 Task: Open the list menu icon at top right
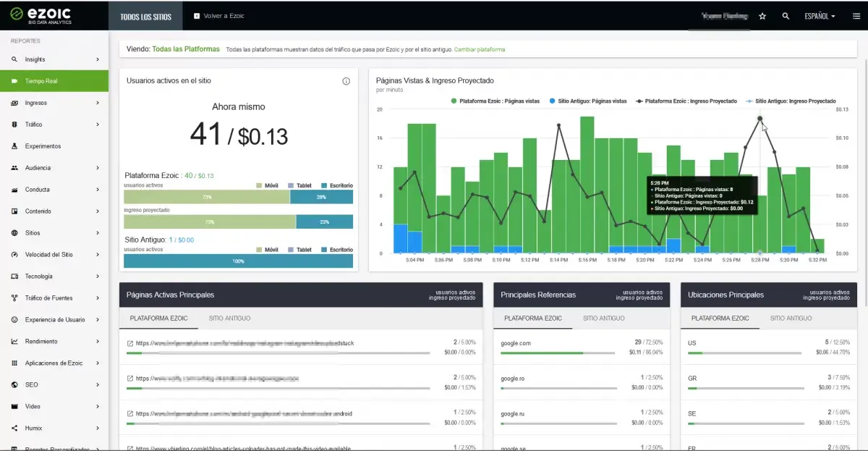pyautogui.click(x=856, y=16)
